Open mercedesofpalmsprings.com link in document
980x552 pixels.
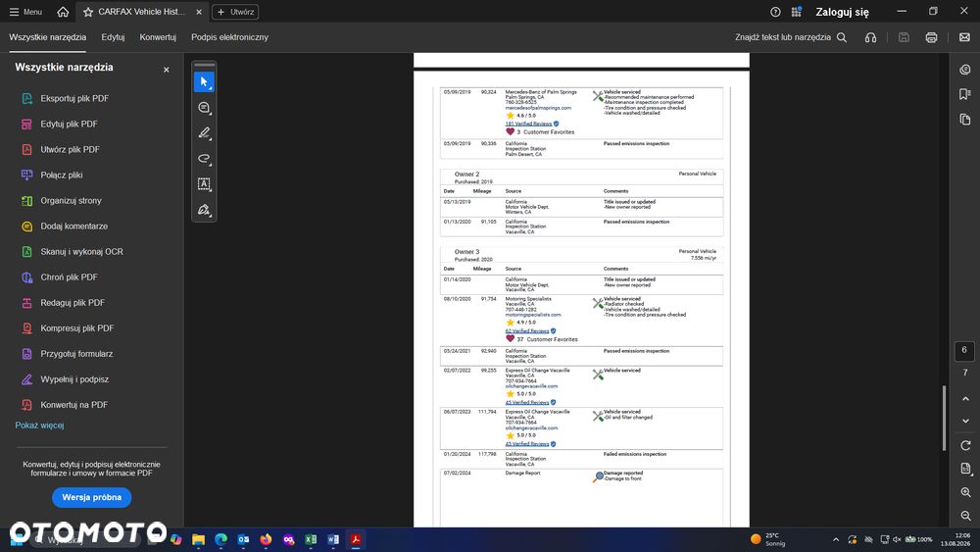click(x=538, y=108)
